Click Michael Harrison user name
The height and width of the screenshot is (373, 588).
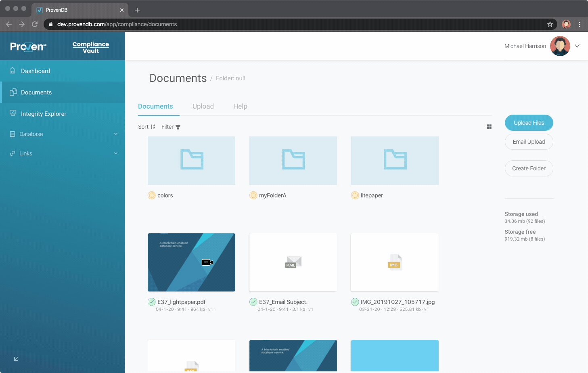point(525,46)
